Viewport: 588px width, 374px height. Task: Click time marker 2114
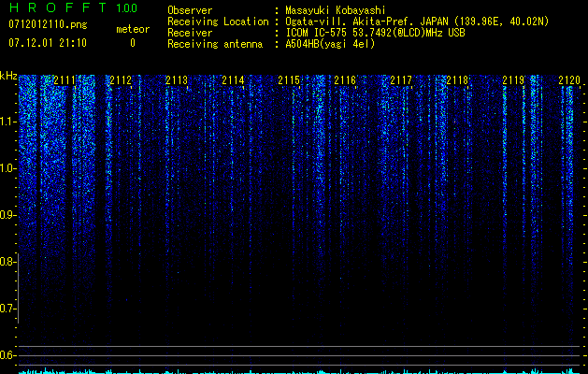tap(233, 80)
